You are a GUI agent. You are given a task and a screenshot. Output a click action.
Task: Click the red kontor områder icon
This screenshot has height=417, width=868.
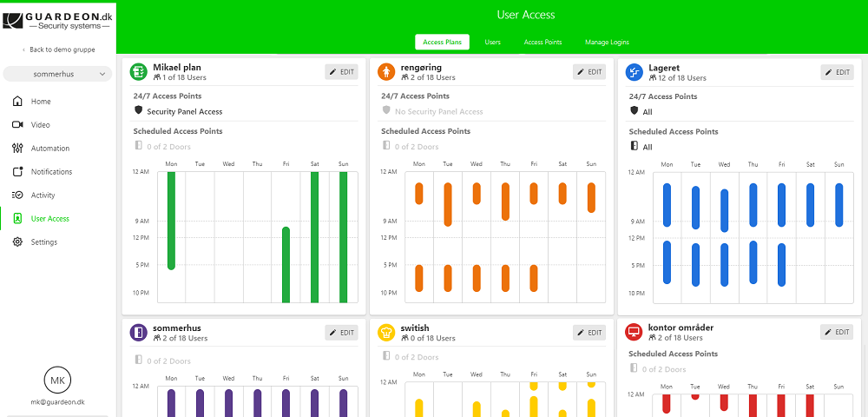(634, 332)
